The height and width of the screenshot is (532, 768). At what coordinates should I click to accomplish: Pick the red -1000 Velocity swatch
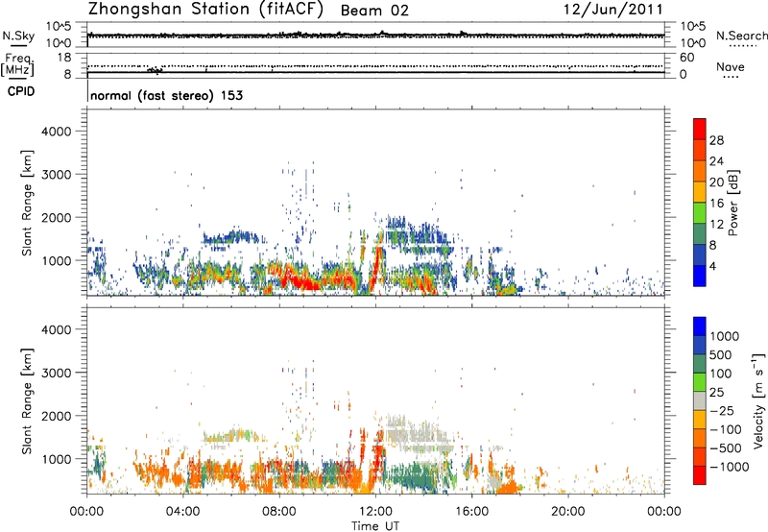700,475
